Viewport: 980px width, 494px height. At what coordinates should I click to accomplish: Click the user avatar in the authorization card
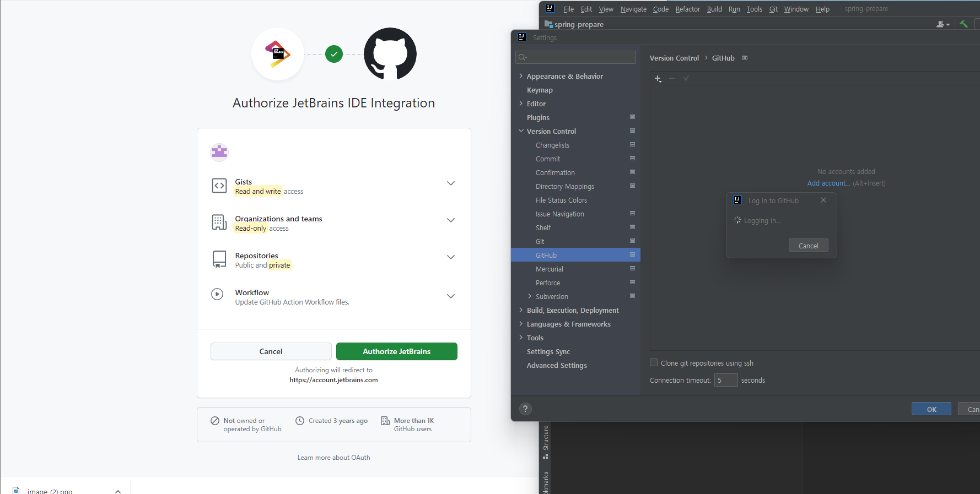219,151
